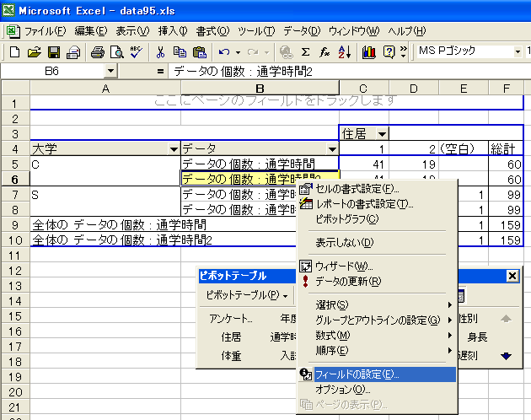Image resolution: width=531 pixels, height=420 pixels.
Task: Open the 挿入(I) menu
Action: 173,31
